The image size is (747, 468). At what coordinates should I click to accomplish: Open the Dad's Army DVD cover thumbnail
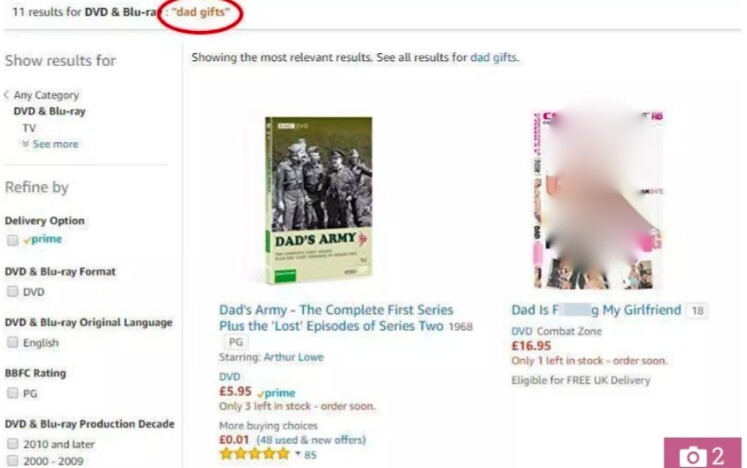coord(319,200)
